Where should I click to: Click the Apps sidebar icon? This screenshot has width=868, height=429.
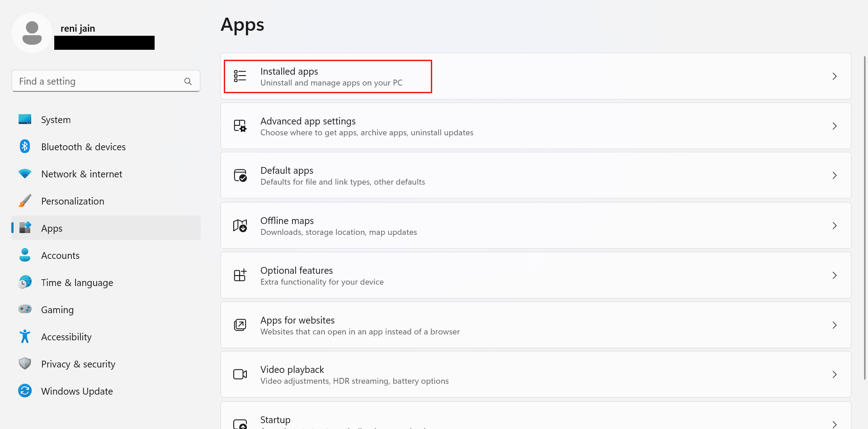(x=25, y=228)
